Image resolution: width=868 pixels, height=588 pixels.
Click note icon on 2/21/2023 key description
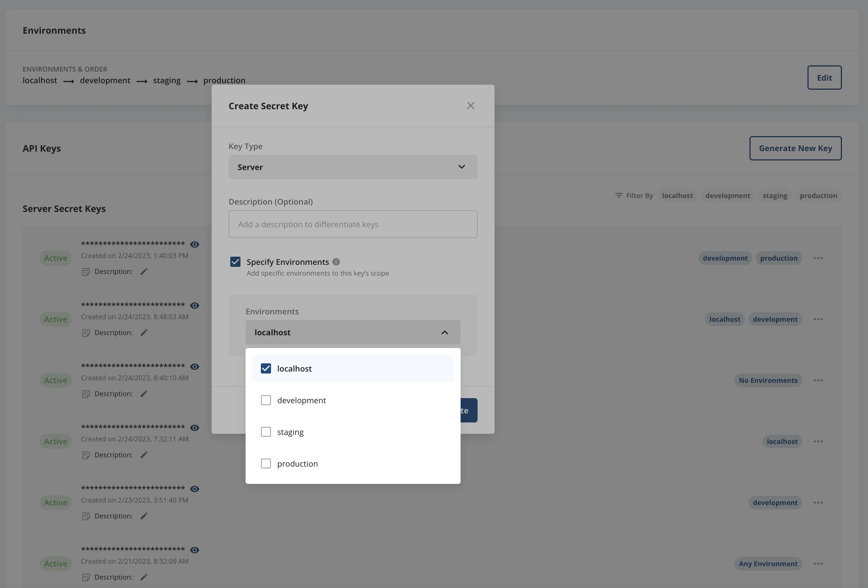[86, 577]
